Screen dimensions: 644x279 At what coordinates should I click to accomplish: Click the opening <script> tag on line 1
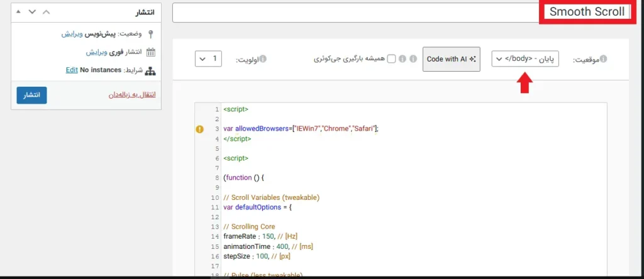[x=236, y=109]
